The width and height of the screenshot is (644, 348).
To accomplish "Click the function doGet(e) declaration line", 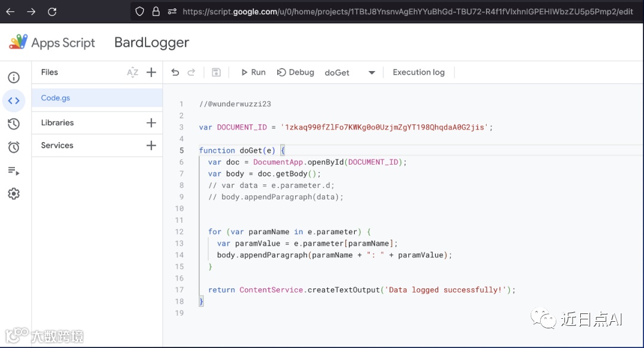I will (242, 150).
